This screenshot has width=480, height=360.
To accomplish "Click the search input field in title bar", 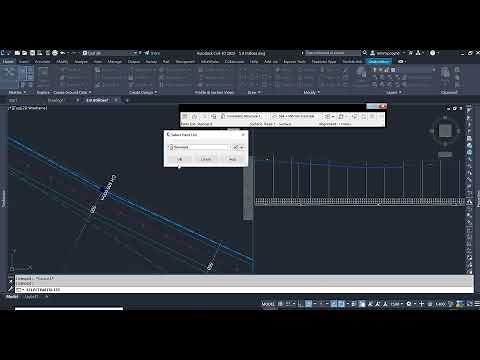I will coord(333,53).
